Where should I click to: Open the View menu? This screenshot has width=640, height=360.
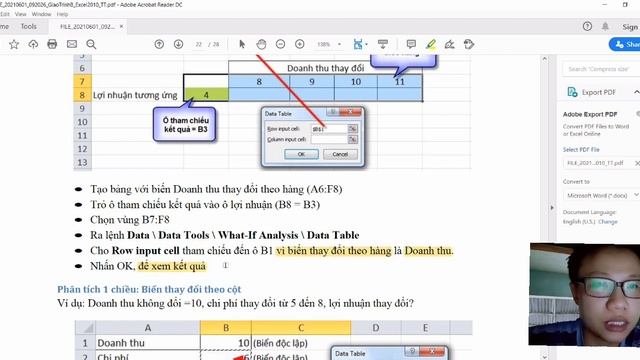(20, 14)
